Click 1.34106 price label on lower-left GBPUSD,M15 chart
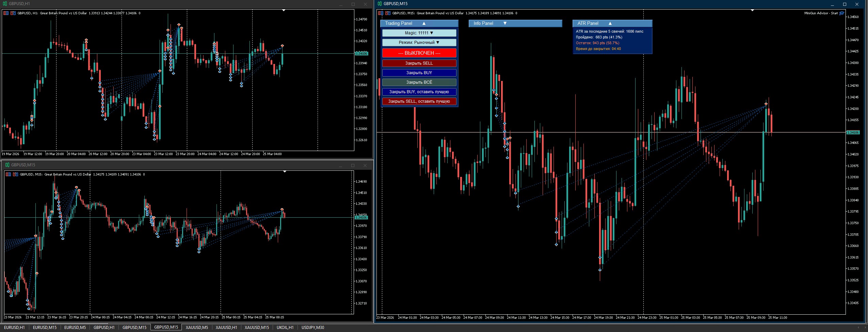The height and width of the screenshot is (332, 868). click(361, 217)
